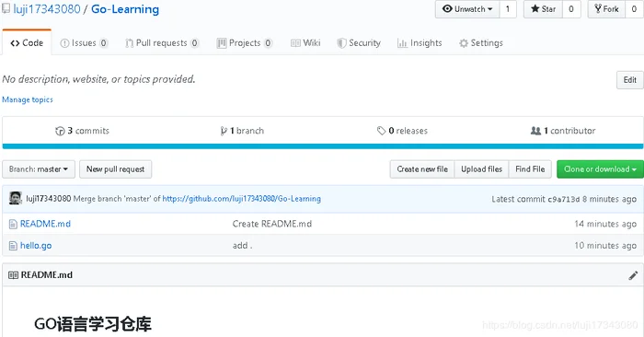Screen dimensions: 644x337
Task: Switch to the Wiki tab
Action: pos(305,42)
